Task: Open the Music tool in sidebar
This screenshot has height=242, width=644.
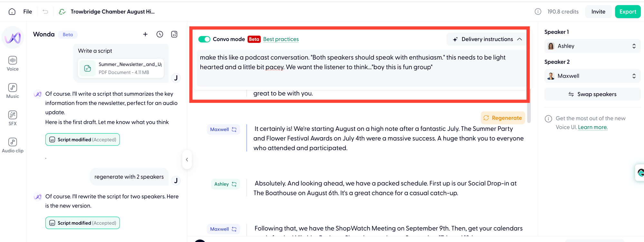Action: [x=13, y=91]
